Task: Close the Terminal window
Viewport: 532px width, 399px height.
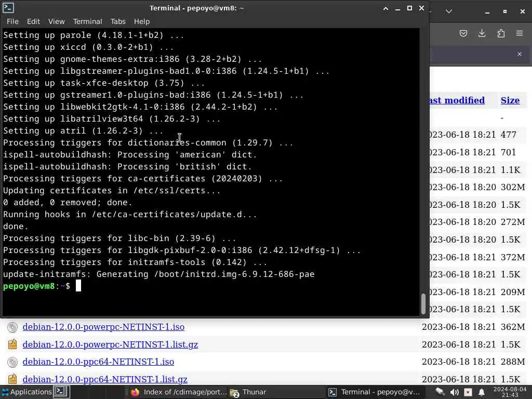Action: pos(421,8)
